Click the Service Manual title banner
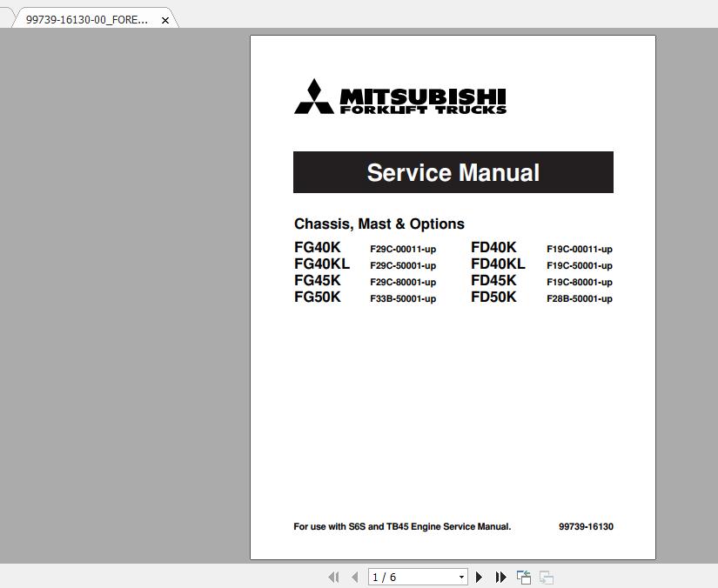718x588 pixels. 453,172
